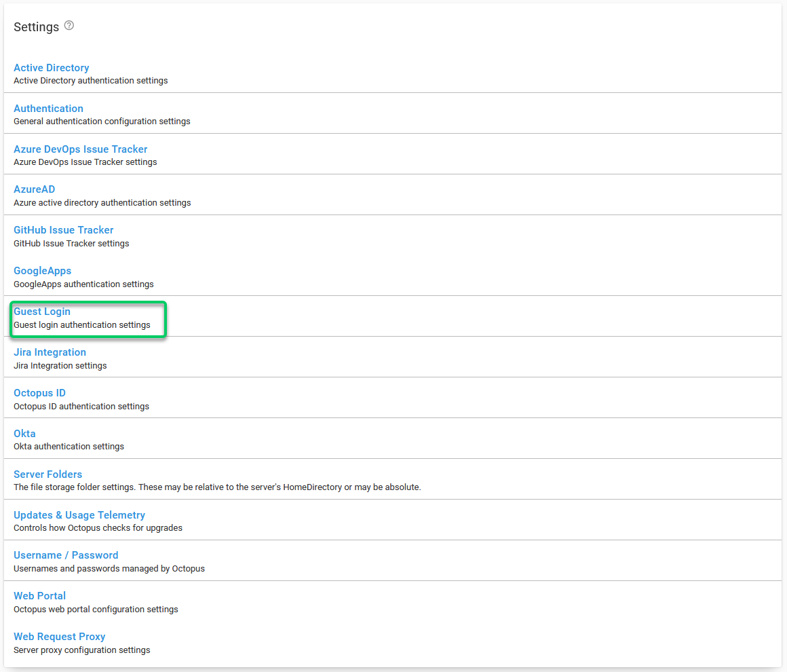Click 'Active Directory authentication settings' description
The image size is (787, 672).
91,80
